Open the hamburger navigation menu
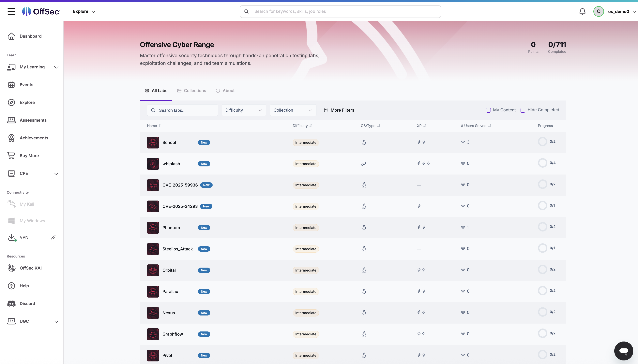The width and height of the screenshot is (638, 364). [11, 11]
